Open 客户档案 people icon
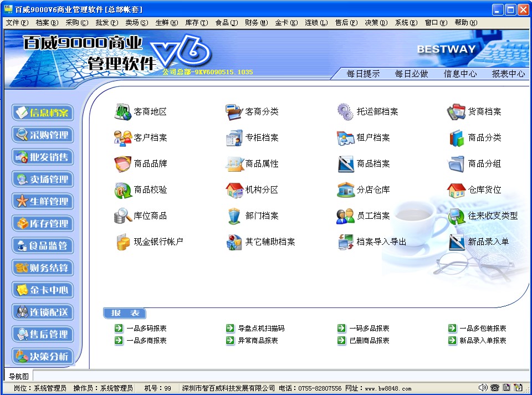 tap(123, 138)
